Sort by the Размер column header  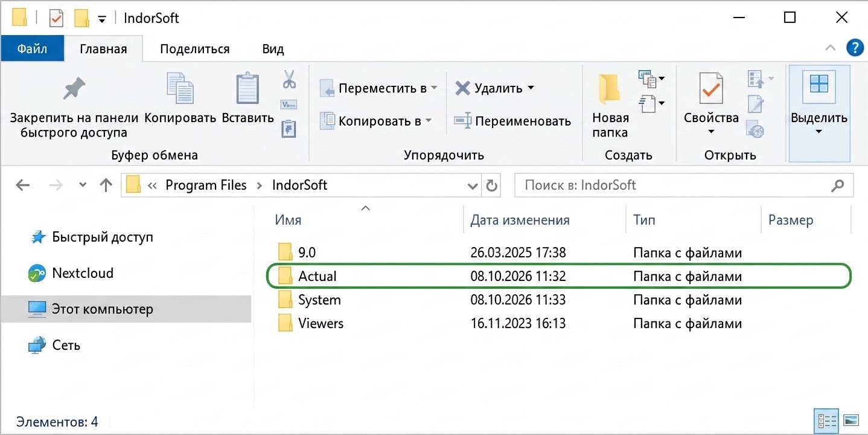point(791,221)
